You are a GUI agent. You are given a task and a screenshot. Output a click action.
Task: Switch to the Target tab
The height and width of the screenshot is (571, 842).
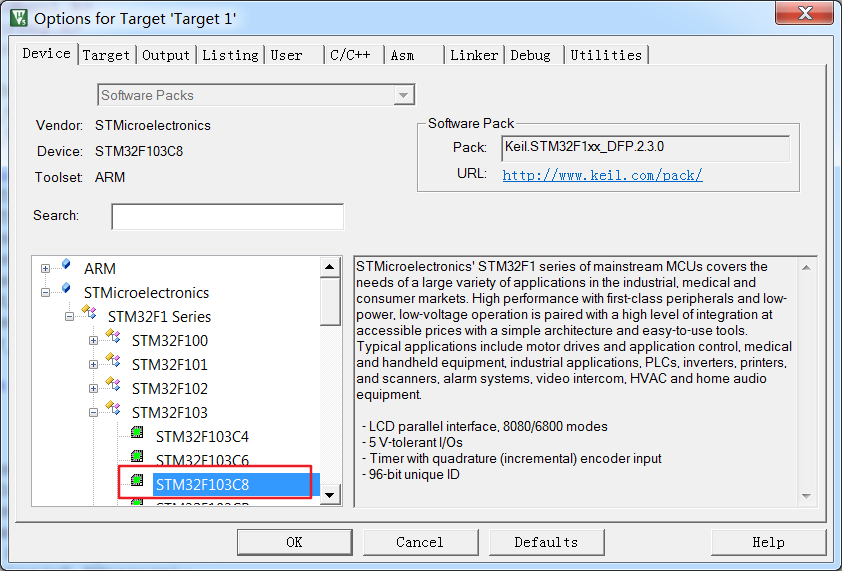(106, 55)
